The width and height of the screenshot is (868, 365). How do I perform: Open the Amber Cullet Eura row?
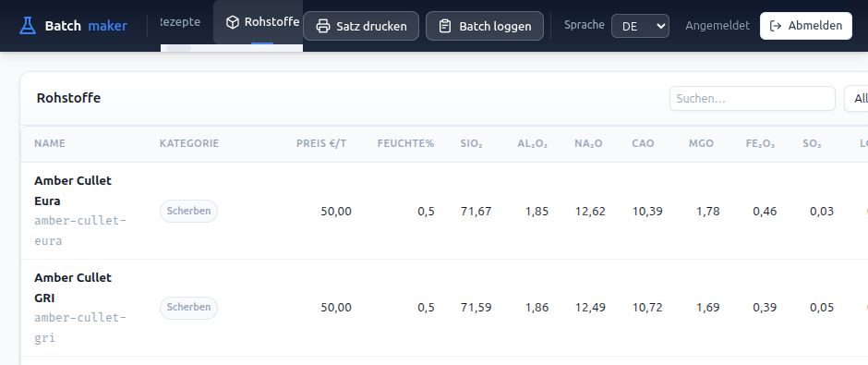[x=444, y=211]
